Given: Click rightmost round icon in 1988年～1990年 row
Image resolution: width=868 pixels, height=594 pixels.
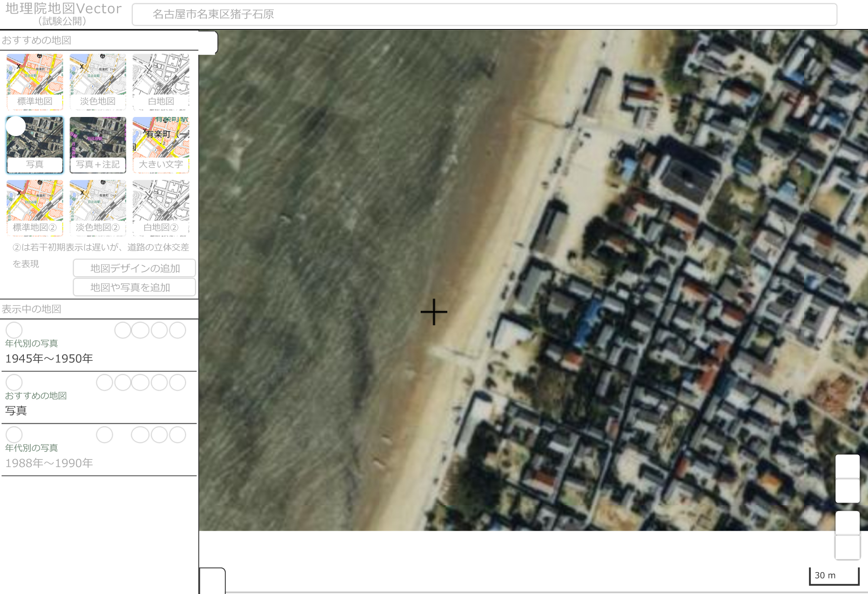Looking at the screenshot, I should click(178, 434).
